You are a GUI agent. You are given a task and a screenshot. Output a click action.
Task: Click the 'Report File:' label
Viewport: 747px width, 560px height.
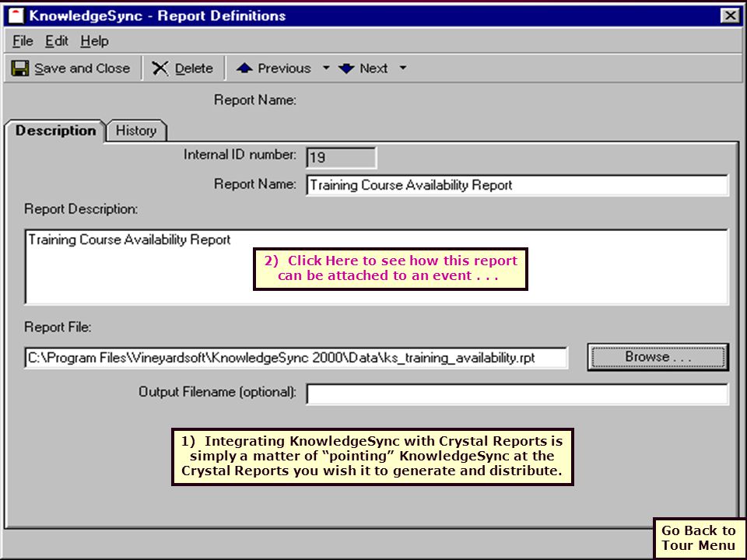(58, 327)
